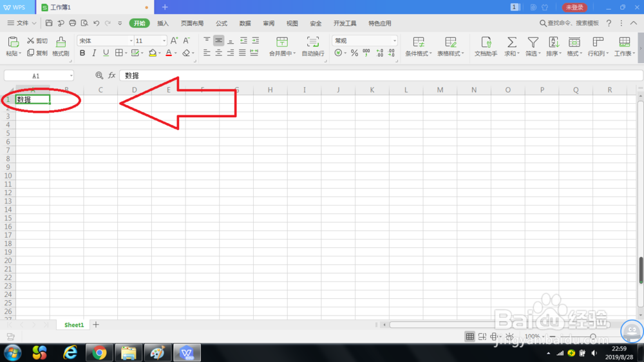The width and height of the screenshot is (644, 362).
Task: Toggle Bold formatting
Action: (x=82, y=53)
